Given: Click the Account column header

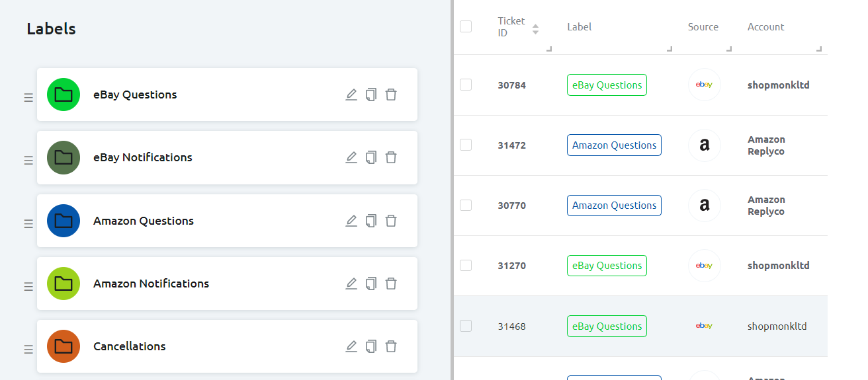Looking at the screenshot, I should point(765,27).
